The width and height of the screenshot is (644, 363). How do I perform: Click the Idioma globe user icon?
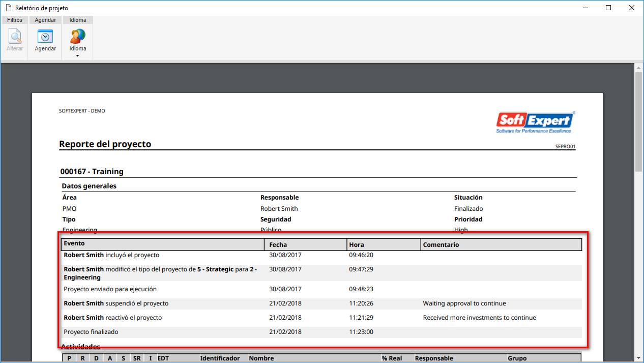(78, 37)
